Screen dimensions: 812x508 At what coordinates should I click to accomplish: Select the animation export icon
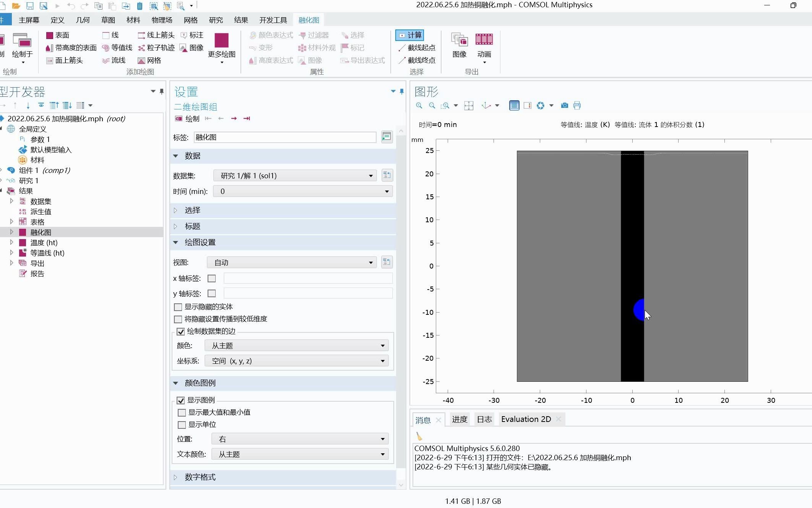click(x=484, y=44)
